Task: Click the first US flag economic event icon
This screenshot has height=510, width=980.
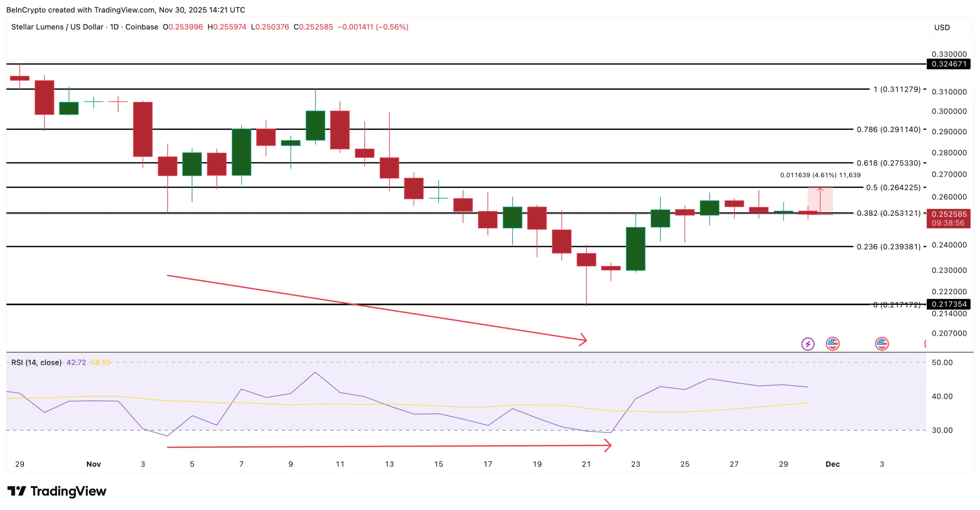Action: click(831, 344)
